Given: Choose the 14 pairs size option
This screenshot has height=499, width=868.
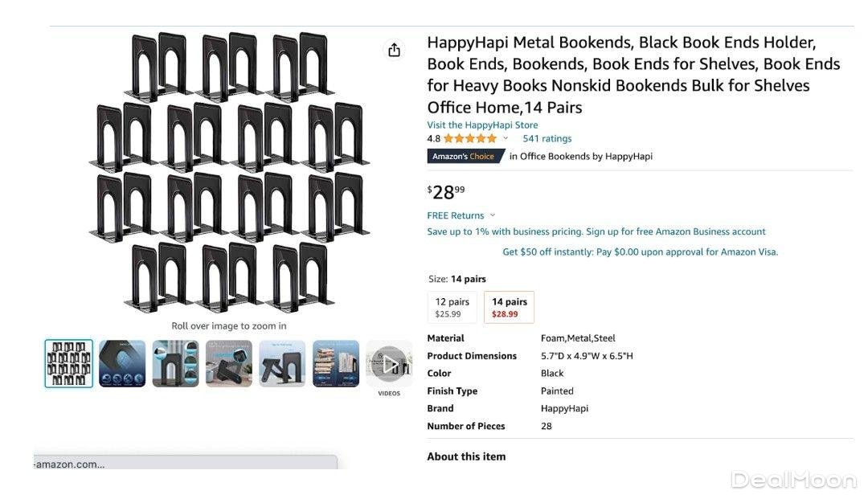Looking at the screenshot, I should (510, 308).
